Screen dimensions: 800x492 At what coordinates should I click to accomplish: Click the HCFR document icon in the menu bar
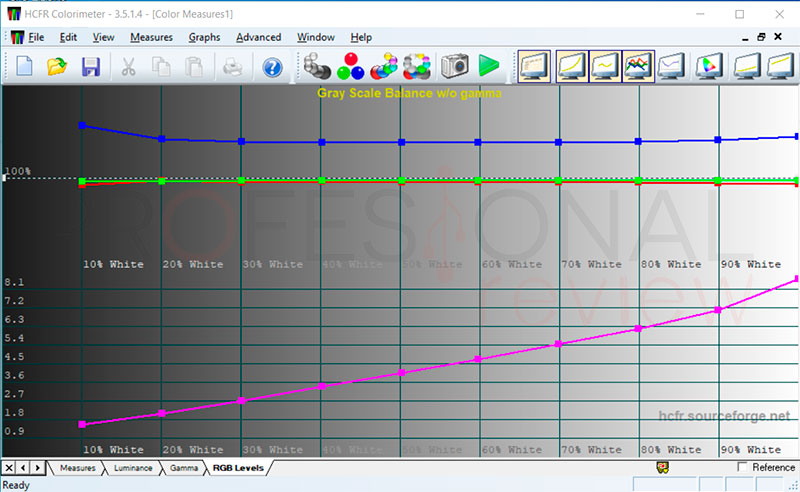[x=17, y=37]
